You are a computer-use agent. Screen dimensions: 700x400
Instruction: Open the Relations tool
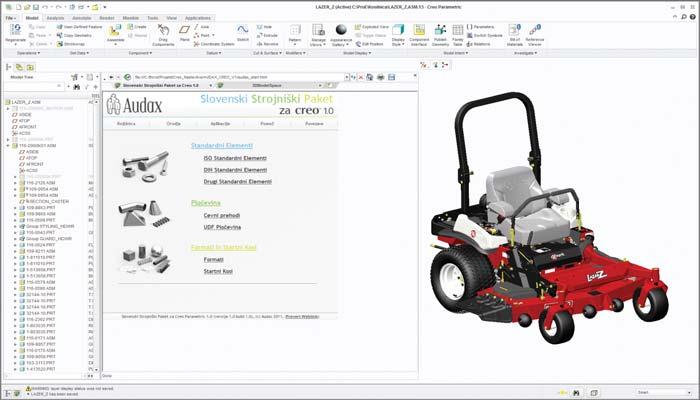(479, 44)
